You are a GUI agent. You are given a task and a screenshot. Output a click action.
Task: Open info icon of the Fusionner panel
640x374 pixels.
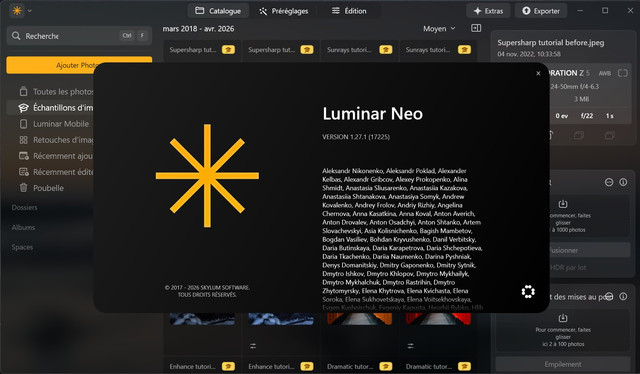click(x=623, y=182)
